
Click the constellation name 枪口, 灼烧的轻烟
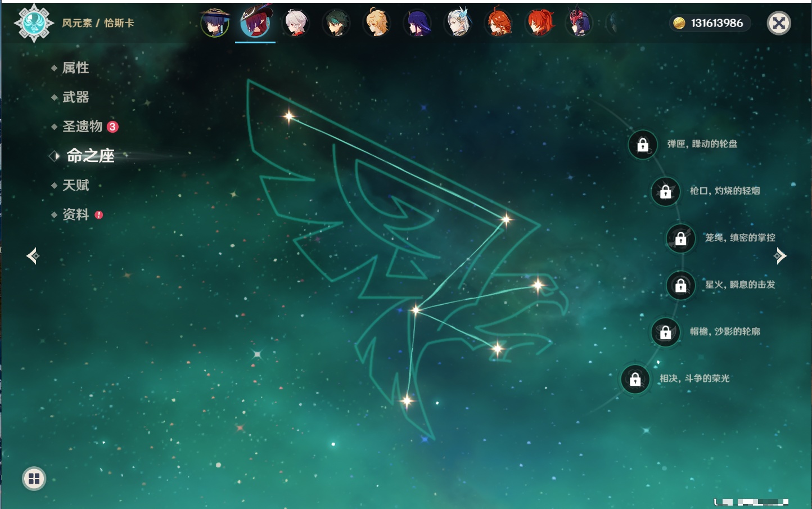[725, 191]
